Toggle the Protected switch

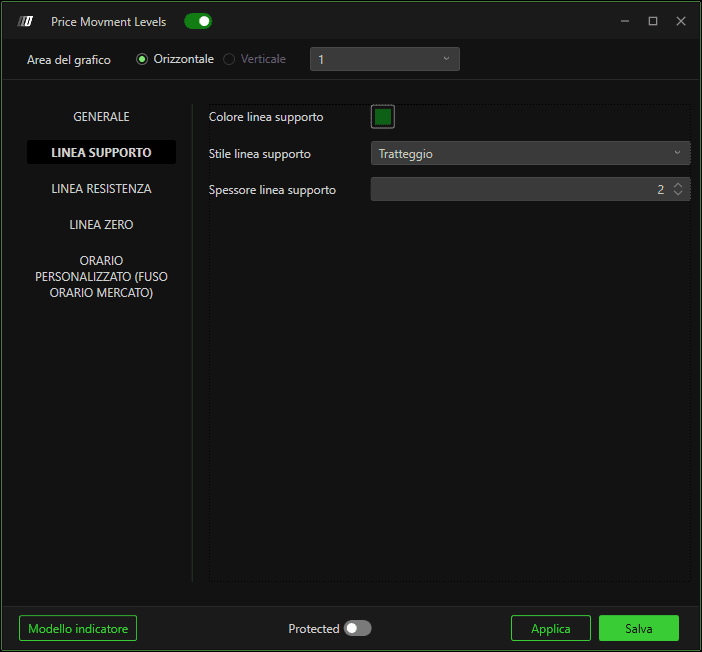tap(357, 628)
